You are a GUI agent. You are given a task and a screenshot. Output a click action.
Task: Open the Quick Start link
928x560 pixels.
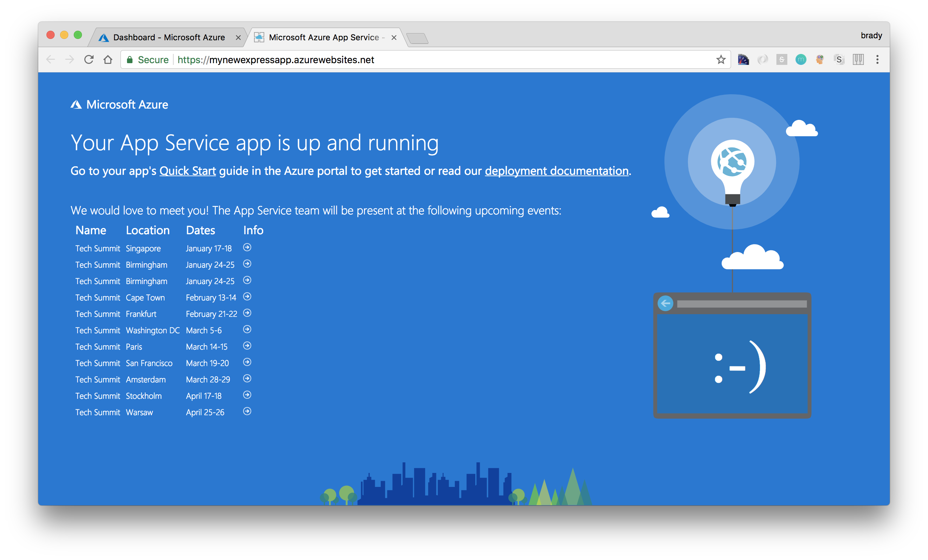click(187, 171)
